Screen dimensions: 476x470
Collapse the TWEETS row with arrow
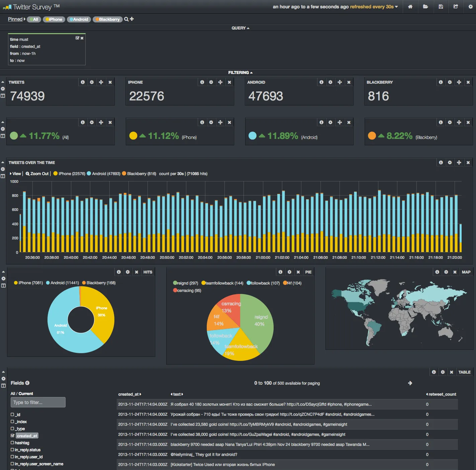3,82
